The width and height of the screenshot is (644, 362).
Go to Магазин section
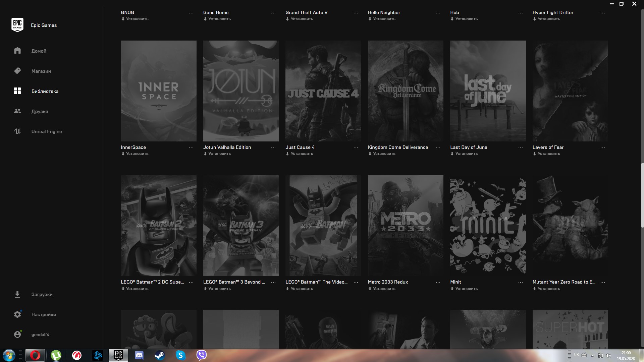click(x=41, y=71)
